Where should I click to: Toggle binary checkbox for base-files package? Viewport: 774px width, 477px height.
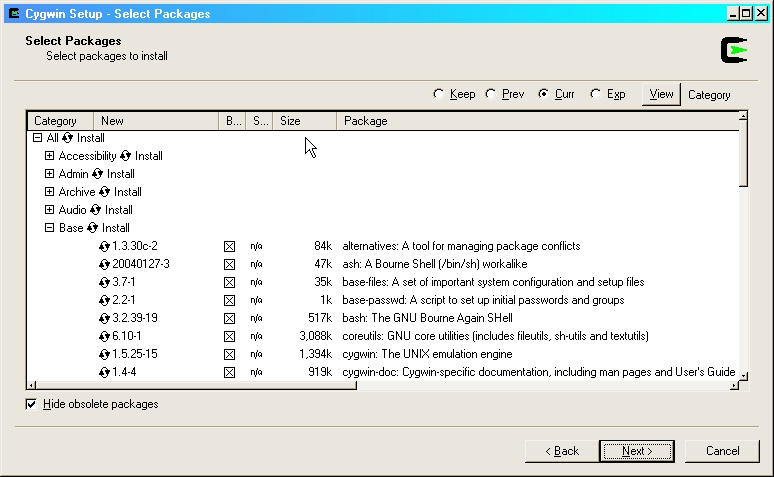click(x=230, y=282)
